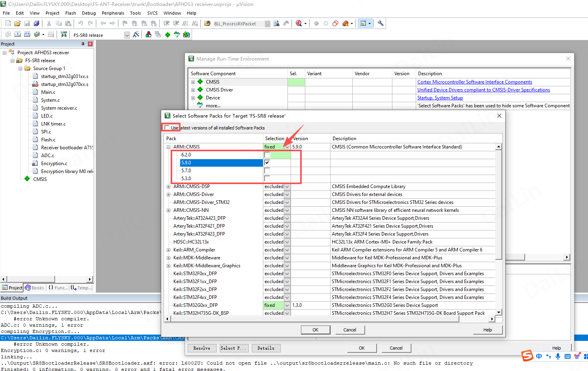Click the Build target toolbar icon
Image resolution: width=588 pixels, height=371 pixels.
(x=17, y=34)
